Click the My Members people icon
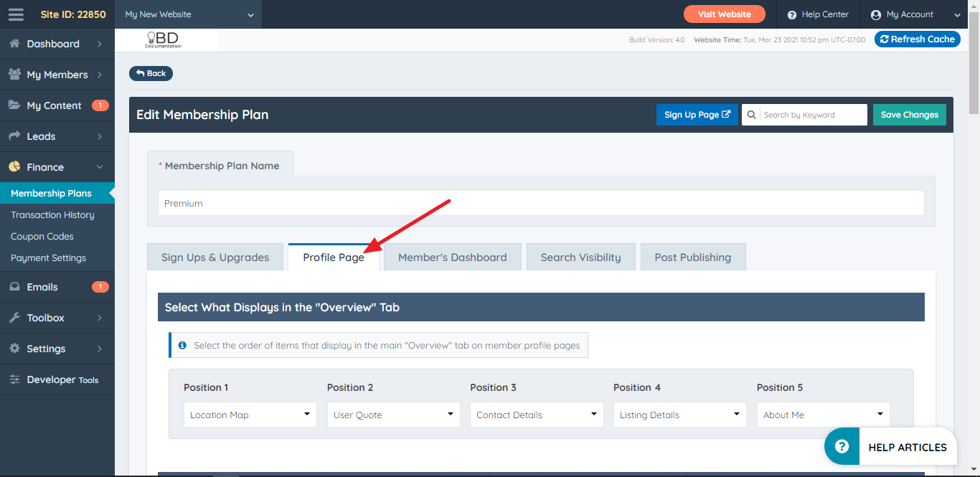Image resolution: width=980 pixels, height=477 pixels. [14, 75]
